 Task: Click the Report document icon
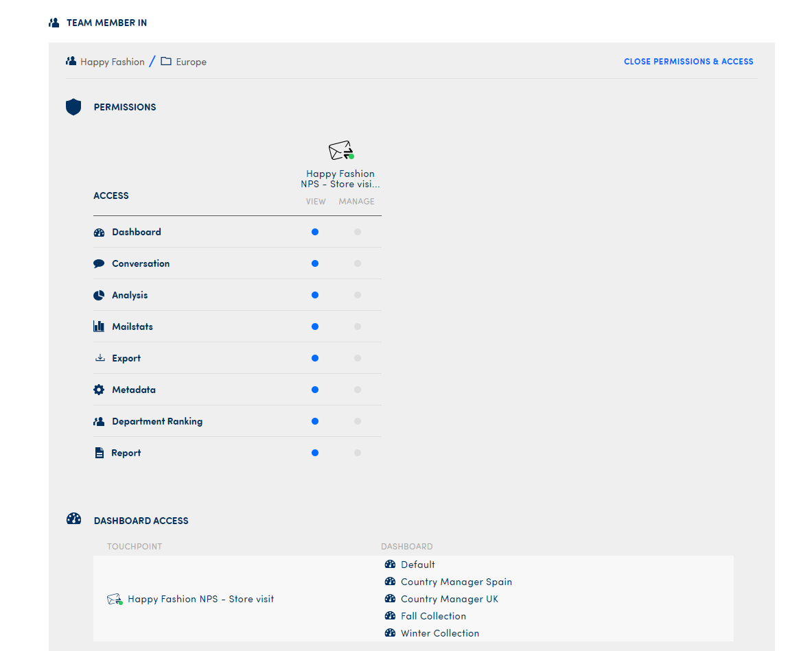(x=99, y=453)
